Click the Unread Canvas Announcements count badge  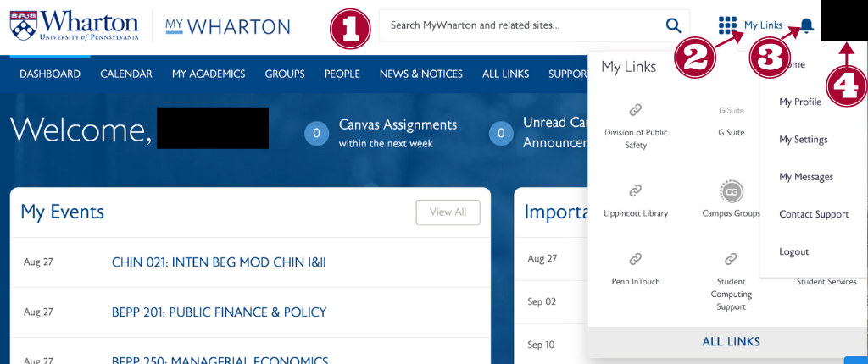(x=501, y=133)
